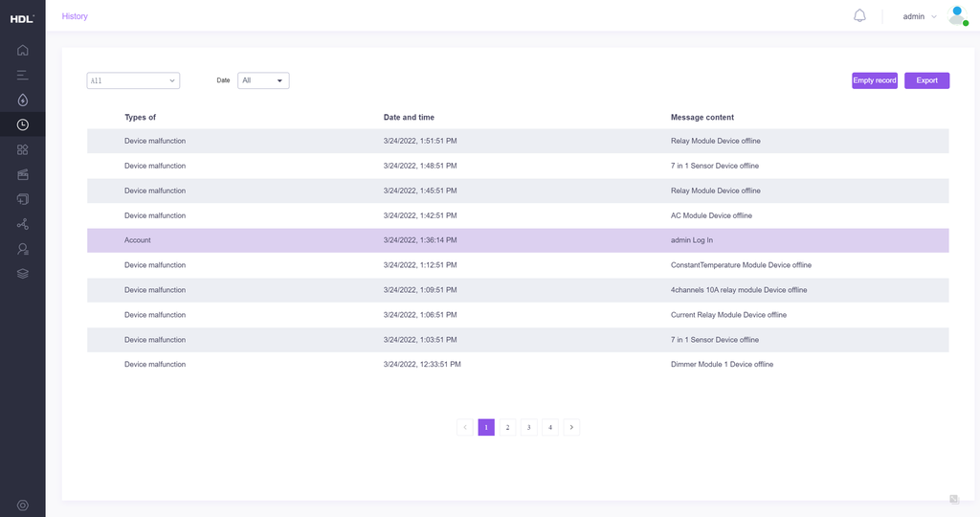This screenshot has height=517, width=980.
Task: Open settings gear at sidebar bottom
Action: [x=23, y=506]
